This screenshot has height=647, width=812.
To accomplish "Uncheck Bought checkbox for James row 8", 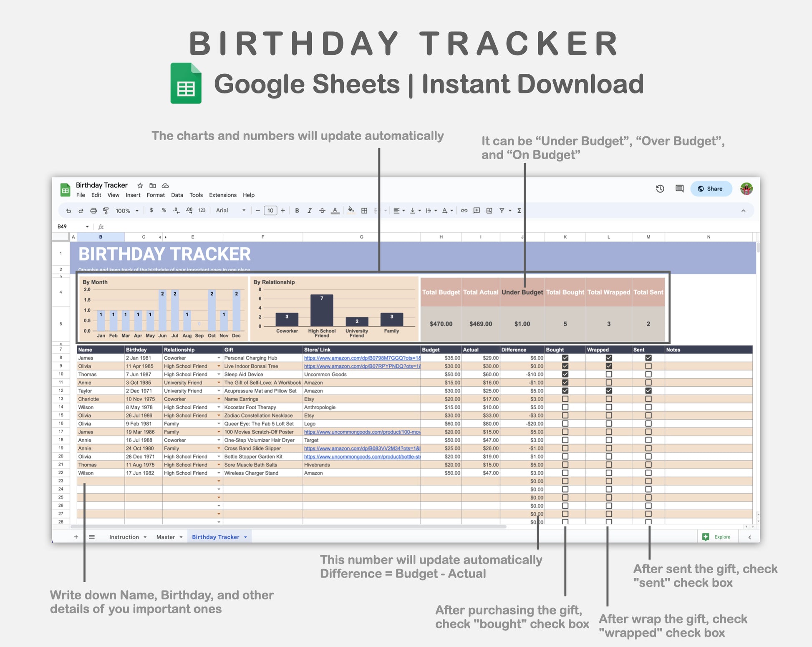I will [x=565, y=358].
